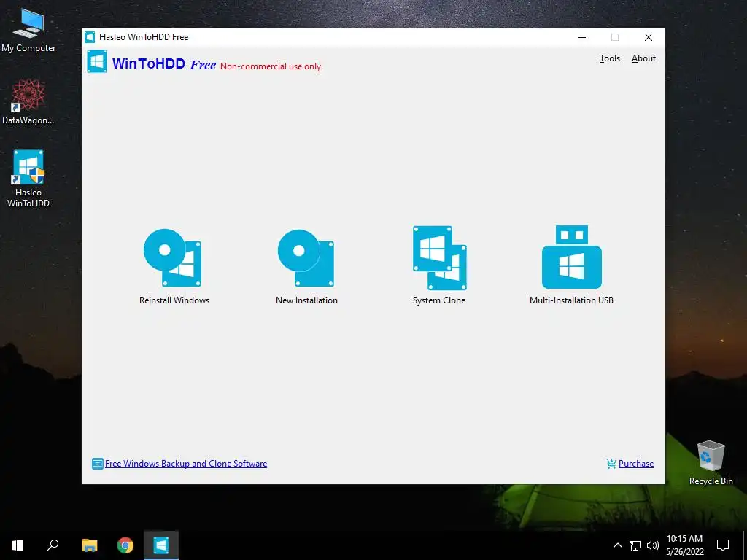Open the DataWagon desktop shortcut
This screenshot has height=560, width=747.
point(28,102)
